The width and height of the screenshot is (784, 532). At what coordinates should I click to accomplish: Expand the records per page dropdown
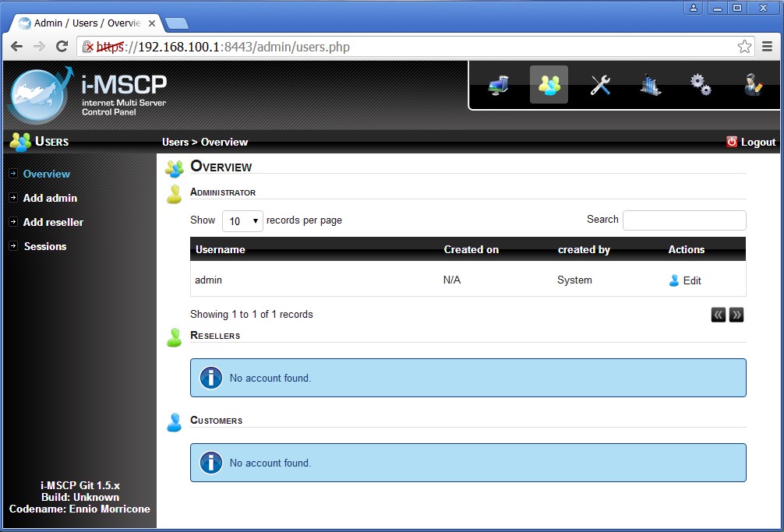242,221
